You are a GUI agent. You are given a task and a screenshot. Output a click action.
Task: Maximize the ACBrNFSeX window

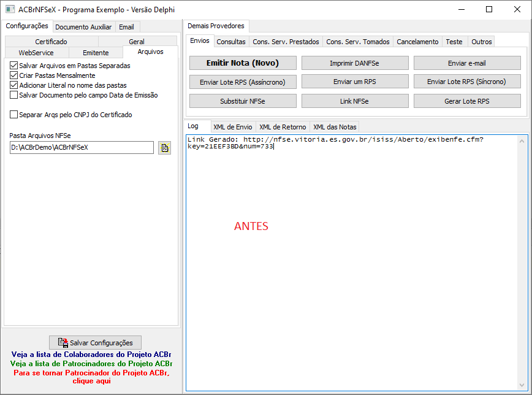[x=489, y=10]
